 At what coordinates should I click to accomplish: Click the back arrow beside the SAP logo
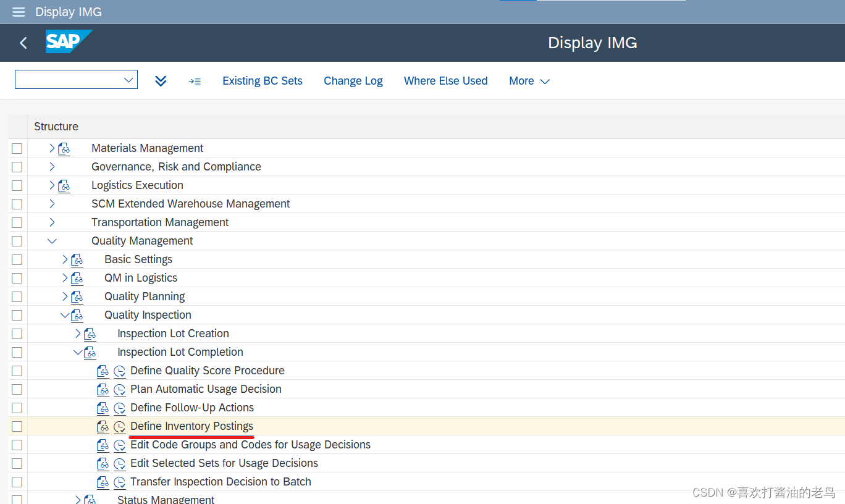click(x=23, y=43)
